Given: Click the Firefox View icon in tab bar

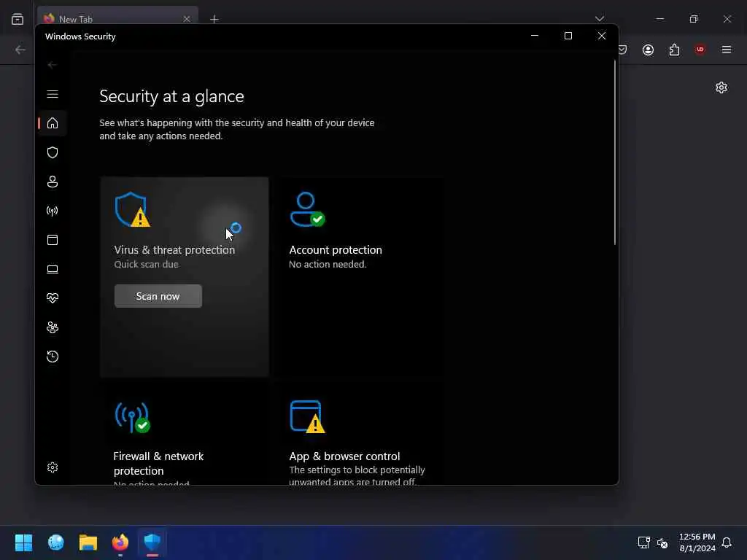Looking at the screenshot, I should point(18,19).
